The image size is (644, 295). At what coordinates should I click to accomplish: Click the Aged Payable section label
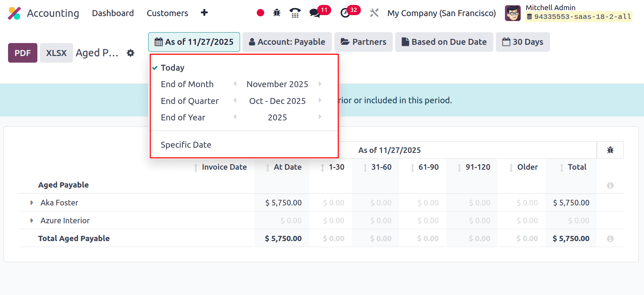[64, 185]
